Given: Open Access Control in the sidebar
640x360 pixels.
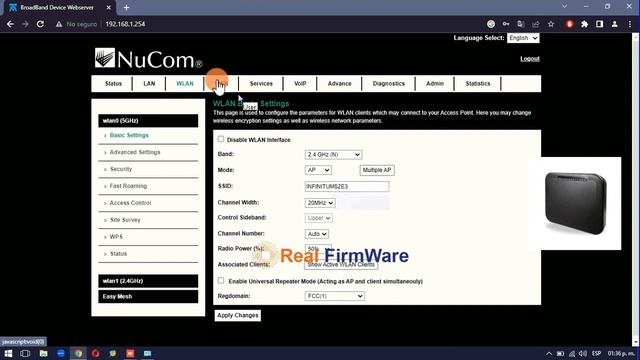Looking at the screenshot, I should point(130,203).
